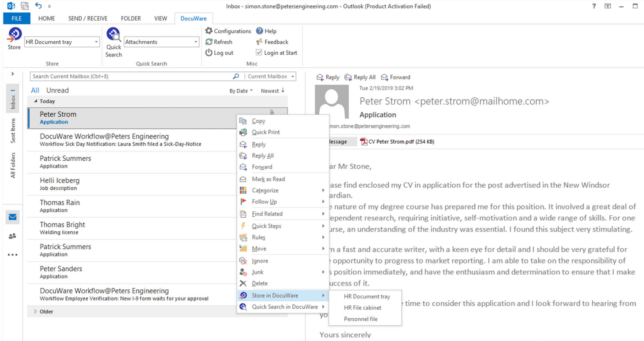The image size is (644, 341).
Task: Click the Send/Receive quick access icon
Action: coord(25,6)
